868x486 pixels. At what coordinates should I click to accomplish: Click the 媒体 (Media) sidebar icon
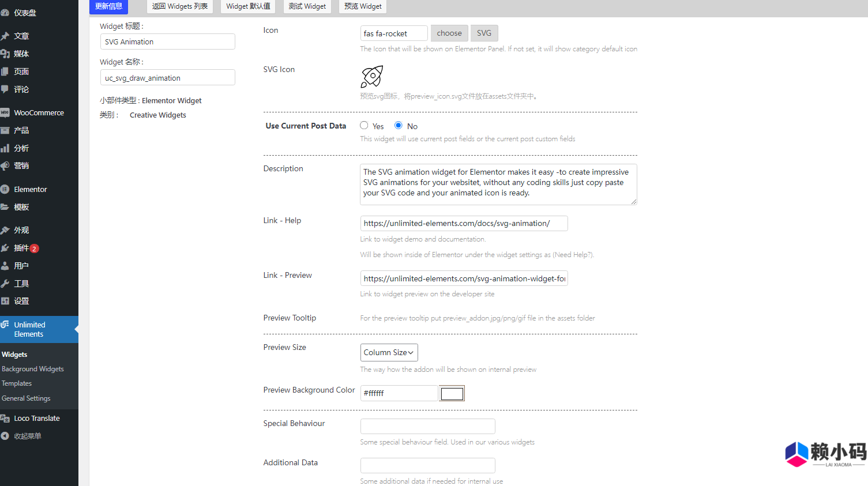(21, 53)
